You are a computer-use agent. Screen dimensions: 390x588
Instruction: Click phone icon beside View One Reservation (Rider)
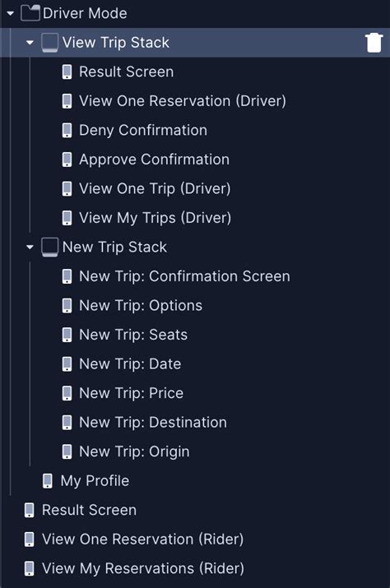[30, 539]
